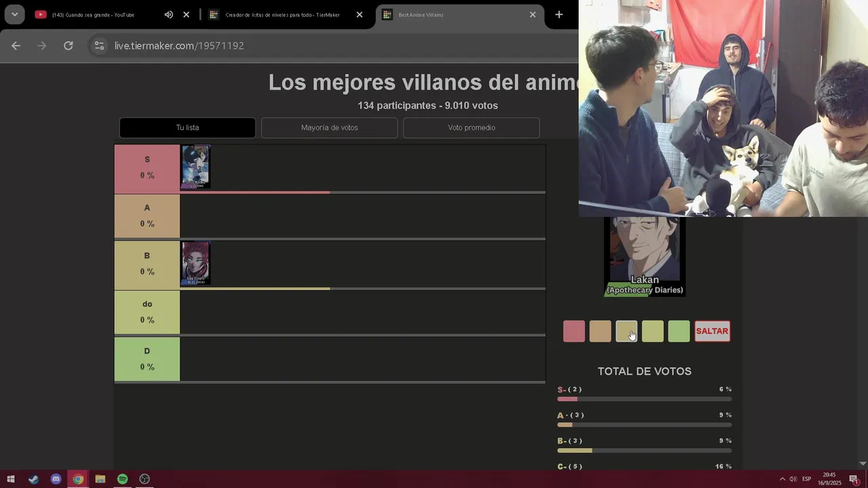868x488 pixels.
Task: Switch to 'Mayoría de votos' tab
Action: (x=330, y=127)
